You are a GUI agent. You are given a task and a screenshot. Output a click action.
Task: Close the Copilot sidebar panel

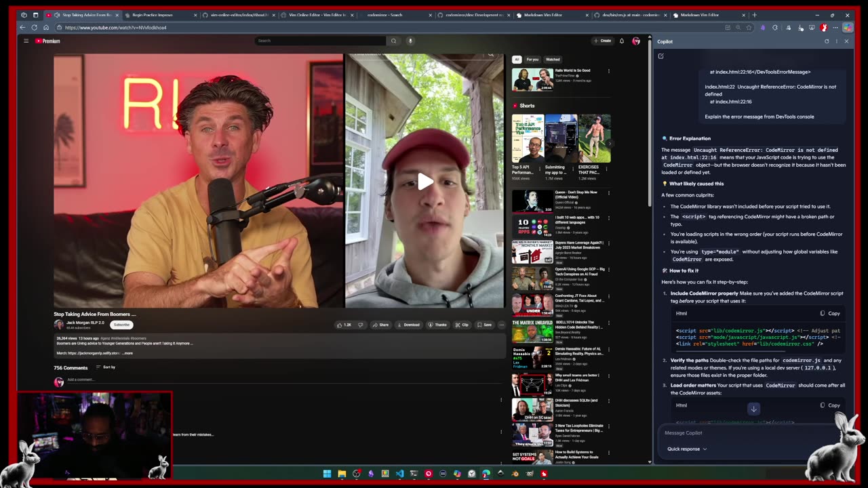pos(846,41)
